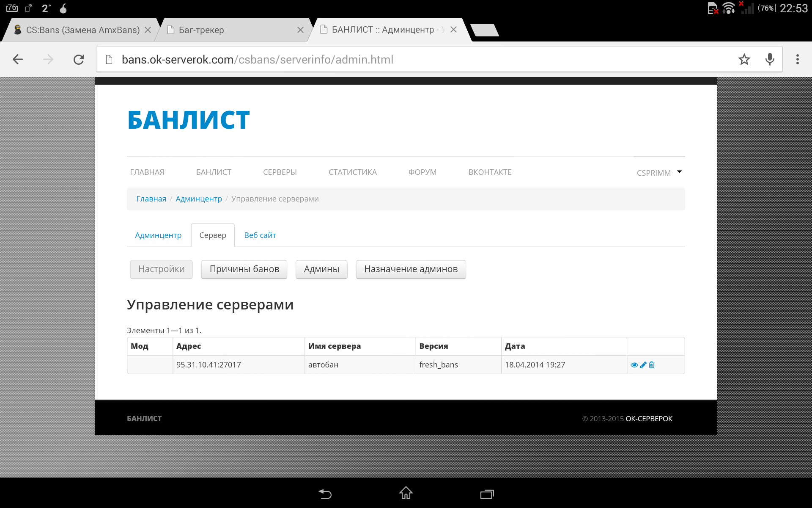Expand the CSPRIMM user dropdown
Screen dimensions: 812x508
click(659, 173)
